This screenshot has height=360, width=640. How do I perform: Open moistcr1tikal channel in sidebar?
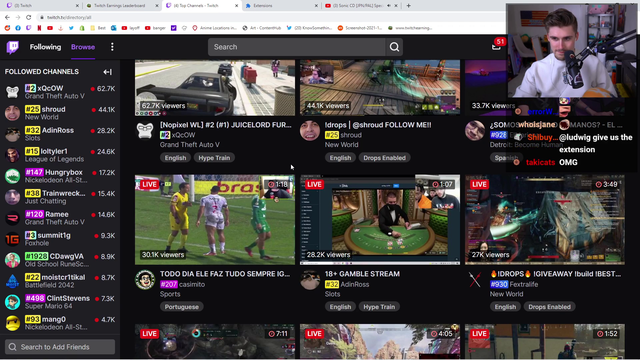pyautogui.click(x=60, y=281)
